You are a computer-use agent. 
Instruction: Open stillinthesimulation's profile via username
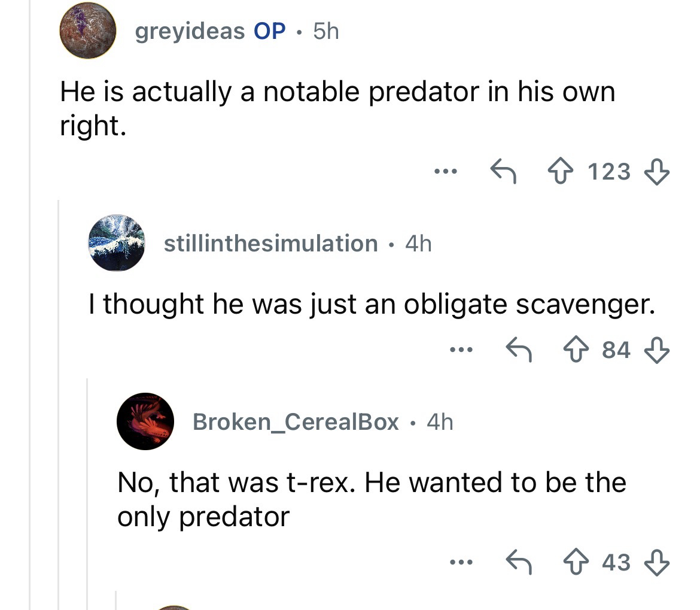click(x=270, y=244)
